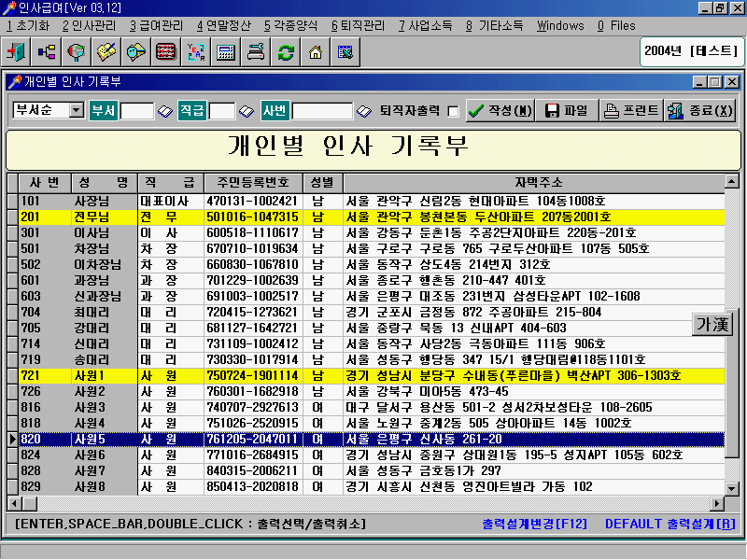
Task: Click the abacus icon in toolbar
Action: (166, 52)
